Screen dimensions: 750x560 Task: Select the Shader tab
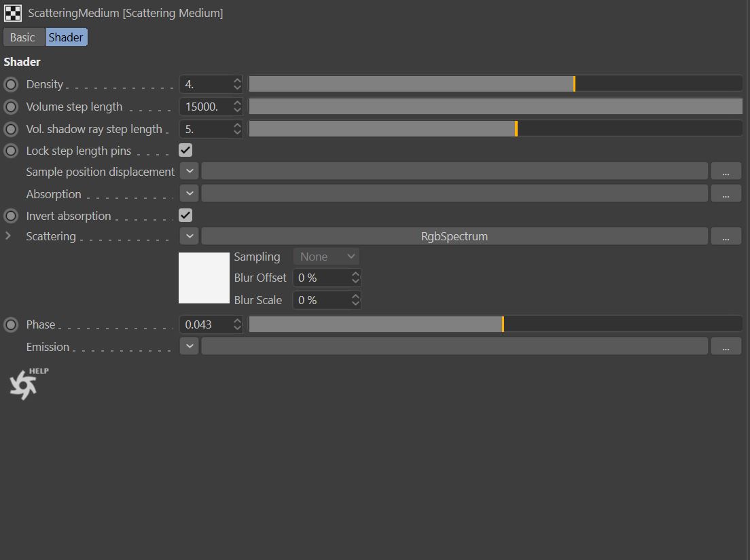pos(66,37)
